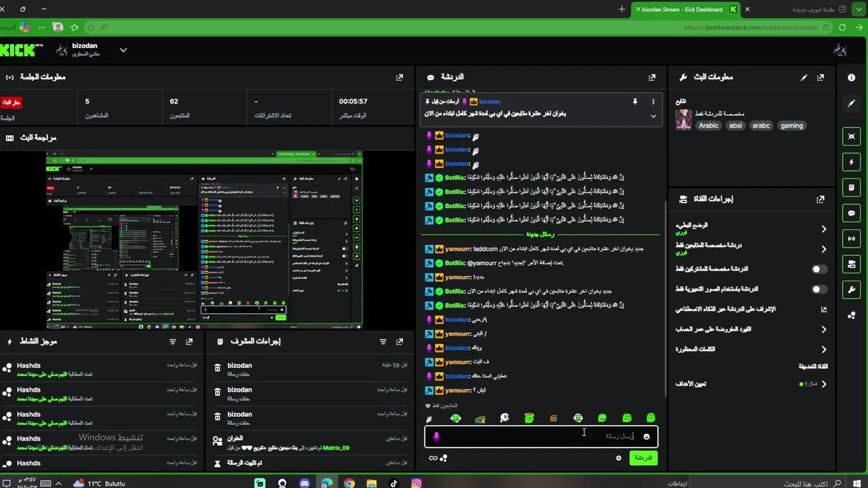This screenshot has width=868, height=488.
Task: Click the stream review preview thumbnail
Action: tap(204, 240)
